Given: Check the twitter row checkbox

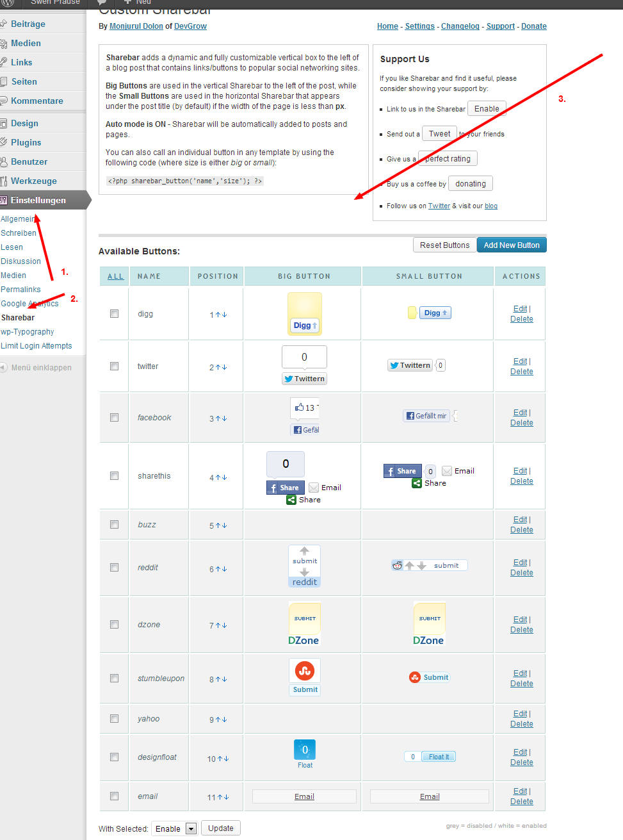Looking at the screenshot, I should 115,366.
